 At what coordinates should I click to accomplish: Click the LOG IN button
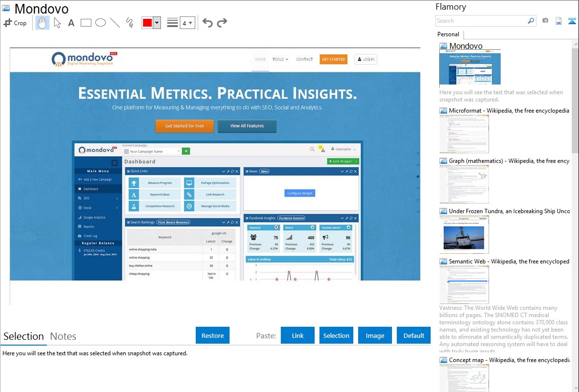(x=366, y=59)
